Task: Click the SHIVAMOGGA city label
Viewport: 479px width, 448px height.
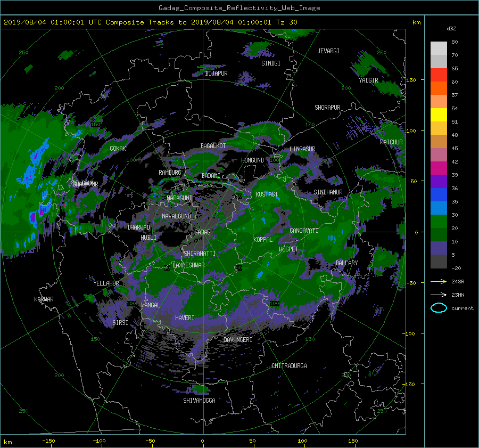Action: click(x=199, y=400)
